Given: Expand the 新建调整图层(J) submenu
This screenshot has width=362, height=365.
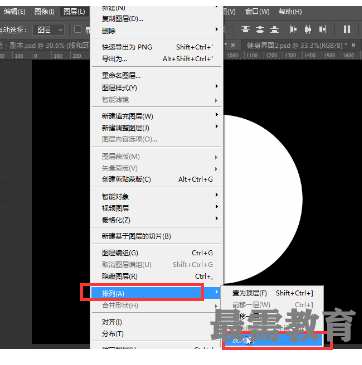Looking at the screenshot, I should pos(157,128).
